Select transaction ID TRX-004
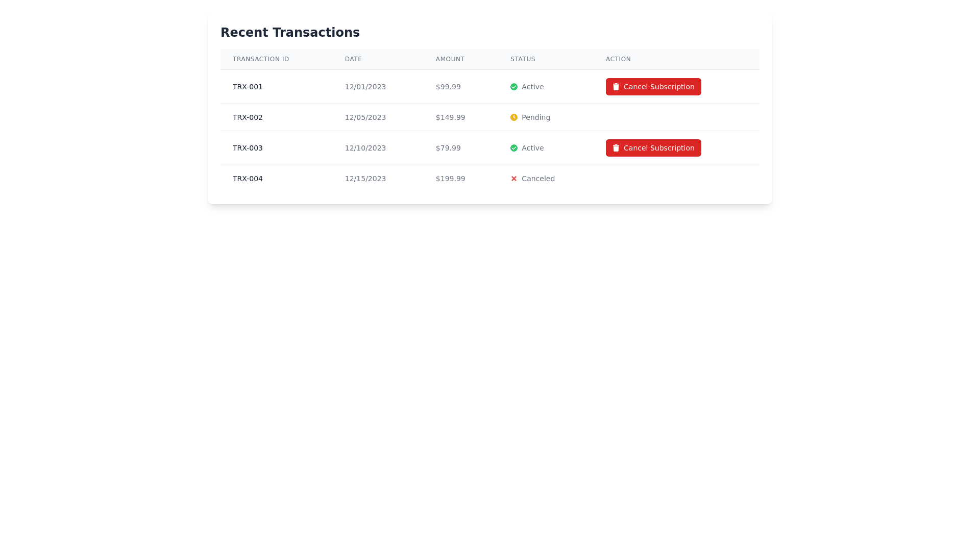 [248, 179]
